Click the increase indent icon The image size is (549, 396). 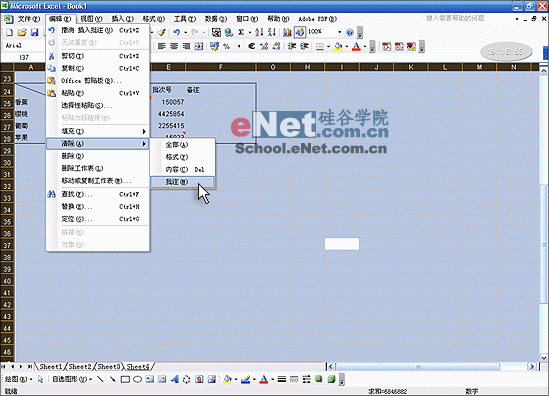pos(304,46)
